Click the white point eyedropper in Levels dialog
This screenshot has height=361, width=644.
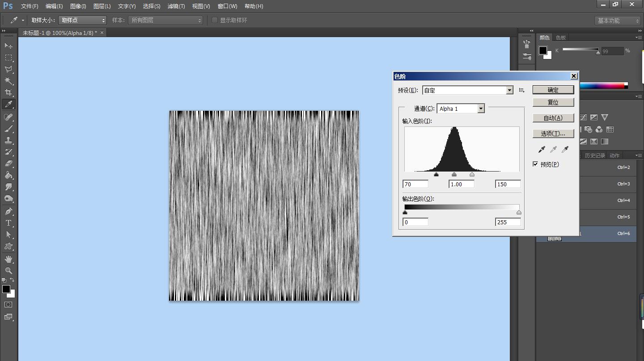(565, 150)
